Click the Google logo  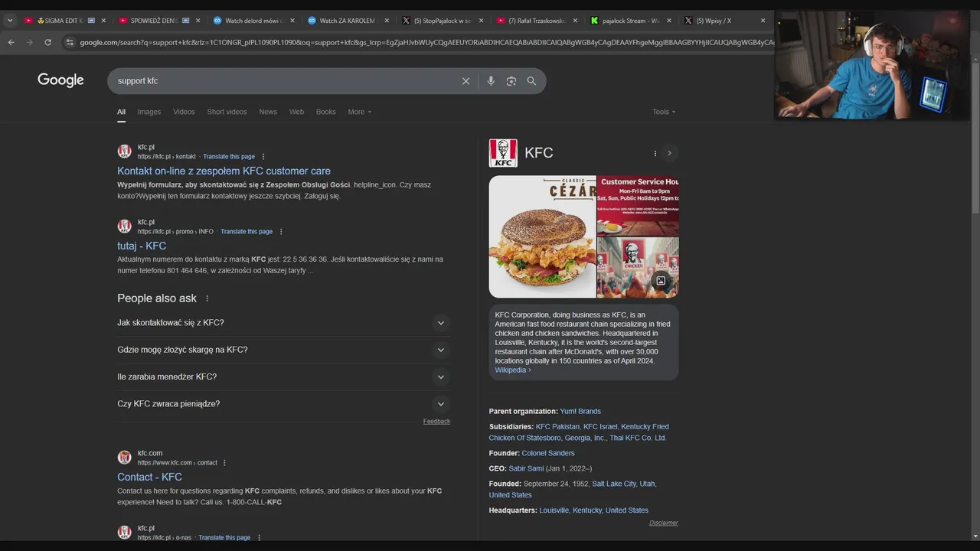[x=60, y=80]
